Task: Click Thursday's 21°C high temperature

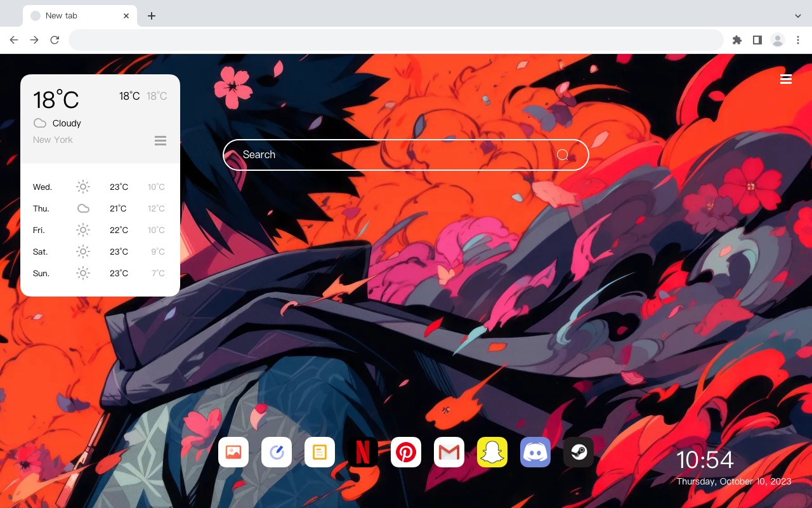Action: click(x=118, y=208)
